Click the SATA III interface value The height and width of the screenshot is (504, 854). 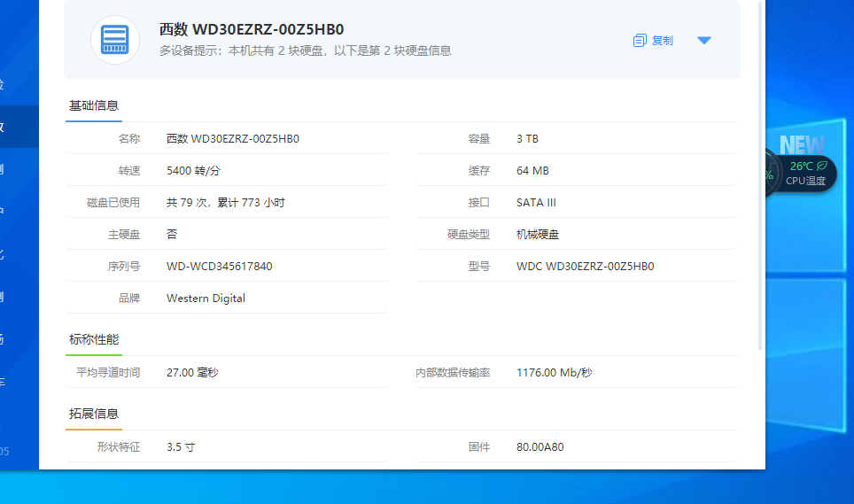pyautogui.click(x=536, y=203)
